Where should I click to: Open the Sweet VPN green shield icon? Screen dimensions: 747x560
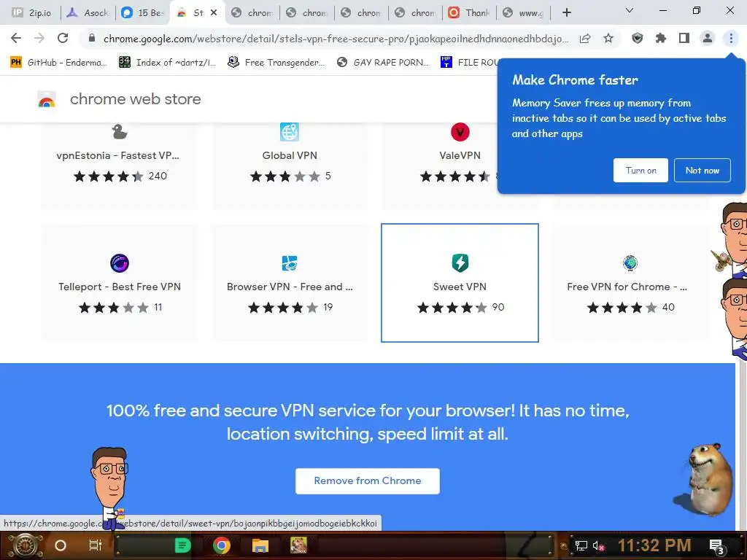tap(460, 262)
